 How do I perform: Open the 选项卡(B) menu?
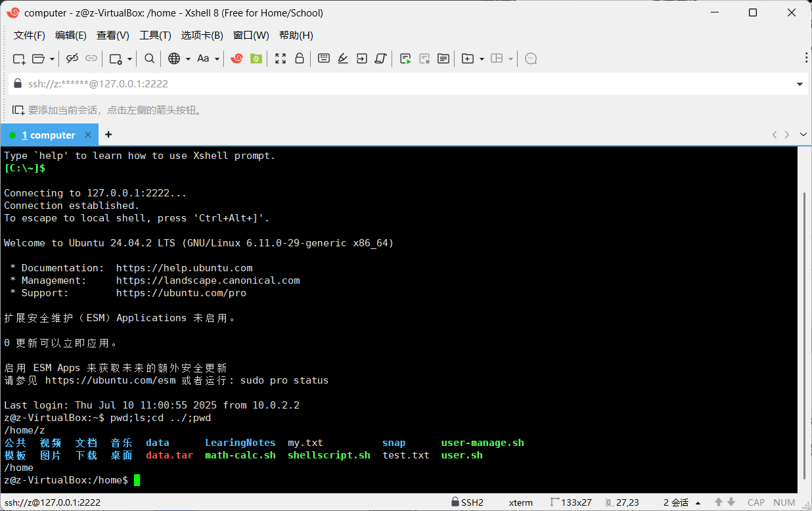pyautogui.click(x=202, y=35)
